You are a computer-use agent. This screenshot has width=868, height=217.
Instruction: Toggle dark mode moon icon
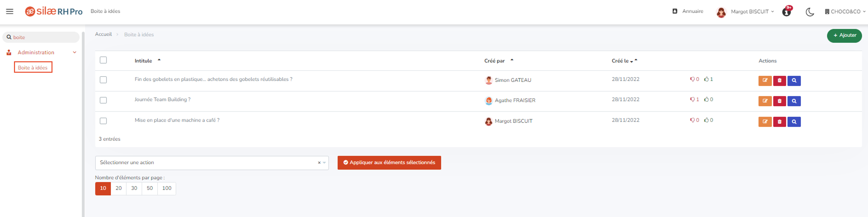coord(810,12)
